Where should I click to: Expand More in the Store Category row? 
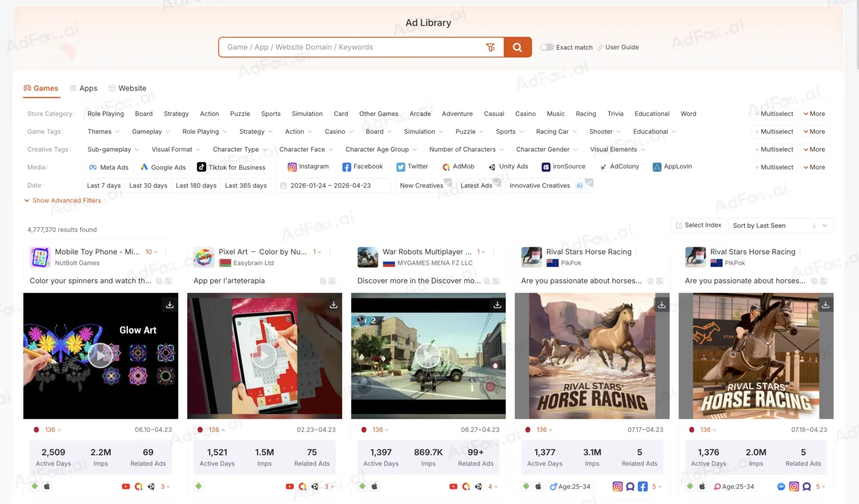[814, 113]
